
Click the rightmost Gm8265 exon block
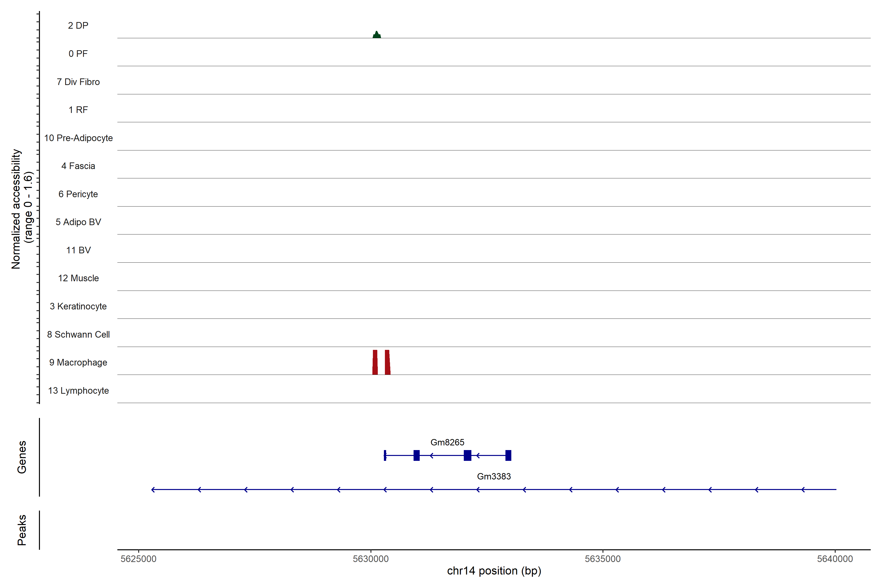pos(508,456)
